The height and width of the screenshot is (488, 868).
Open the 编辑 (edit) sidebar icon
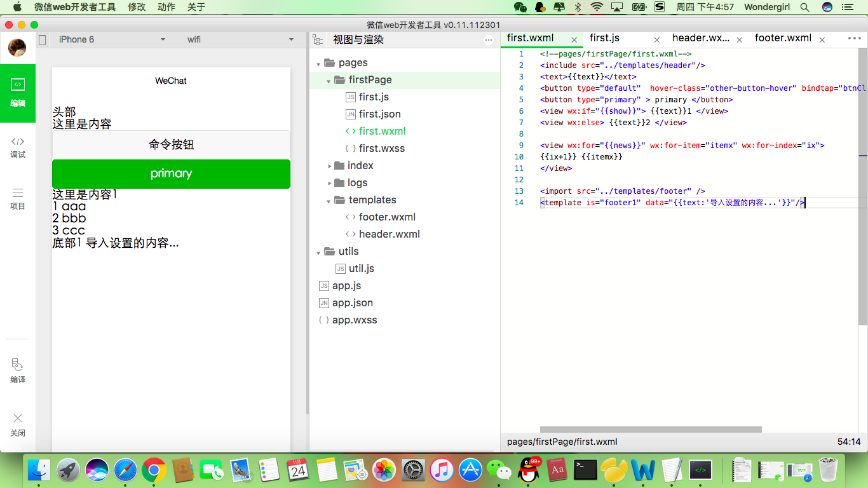click(18, 93)
